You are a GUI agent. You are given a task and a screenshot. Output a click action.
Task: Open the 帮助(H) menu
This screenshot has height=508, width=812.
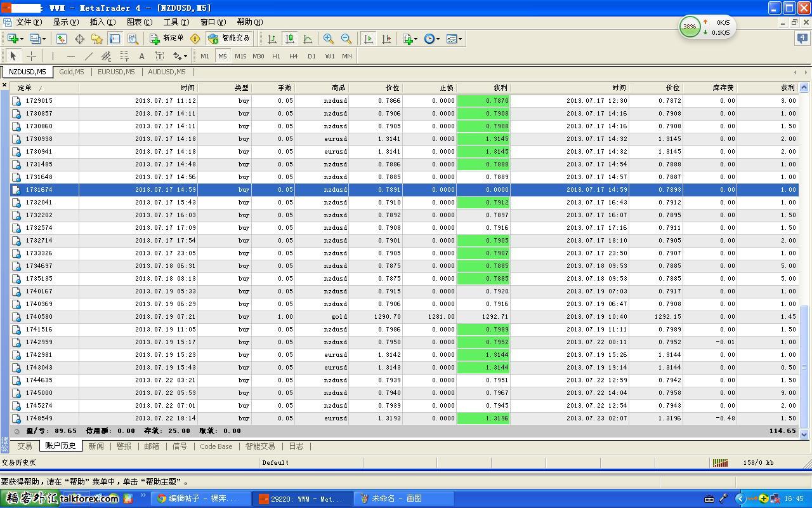tap(249, 22)
